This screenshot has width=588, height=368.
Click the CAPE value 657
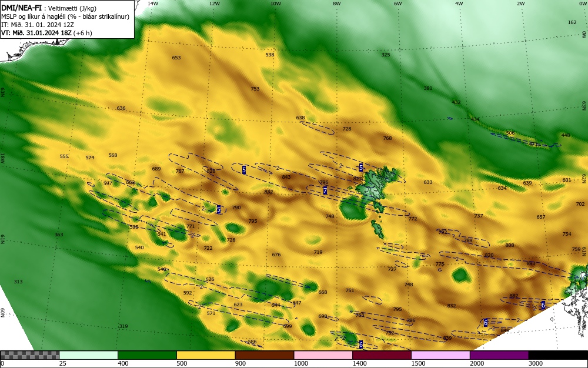click(x=541, y=217)
